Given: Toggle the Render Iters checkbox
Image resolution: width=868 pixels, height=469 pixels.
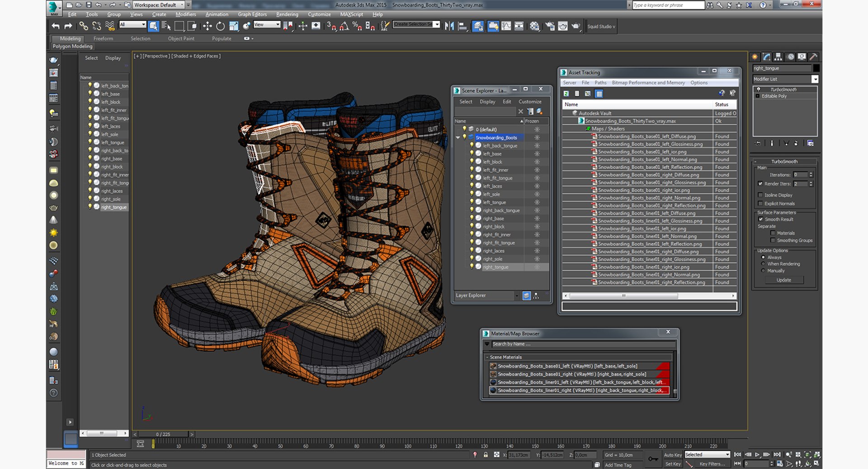Looking at the screenshot, I should [x=760, y=184].
